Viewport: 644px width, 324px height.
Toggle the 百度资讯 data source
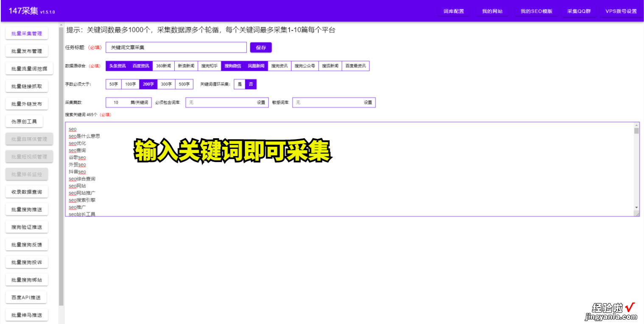click(140, 66)
